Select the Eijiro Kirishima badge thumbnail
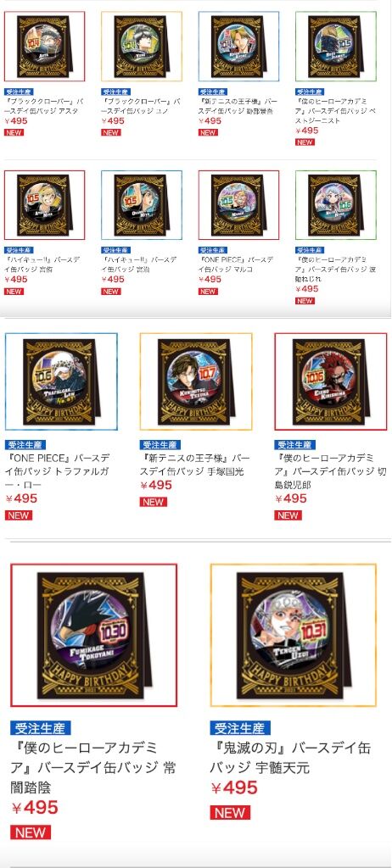Screen dimensions: 392x868 tap(331, 381)
